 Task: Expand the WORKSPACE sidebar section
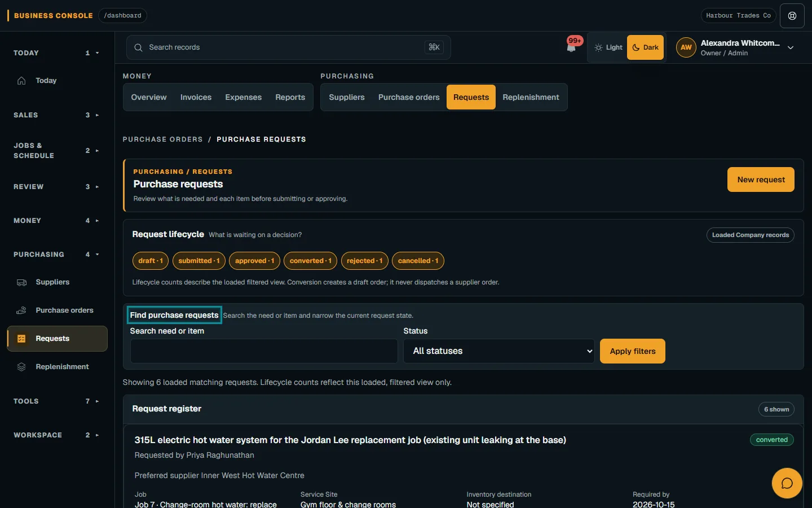point(56,435)
